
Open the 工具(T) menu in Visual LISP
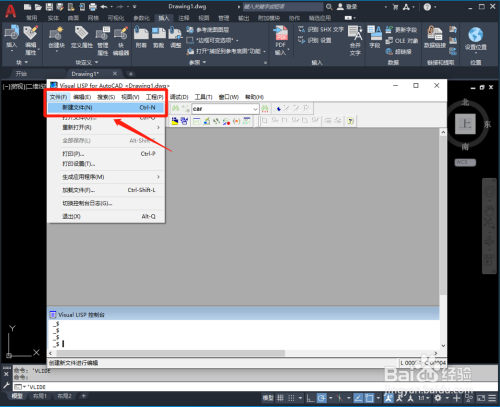tap(203, 97)
